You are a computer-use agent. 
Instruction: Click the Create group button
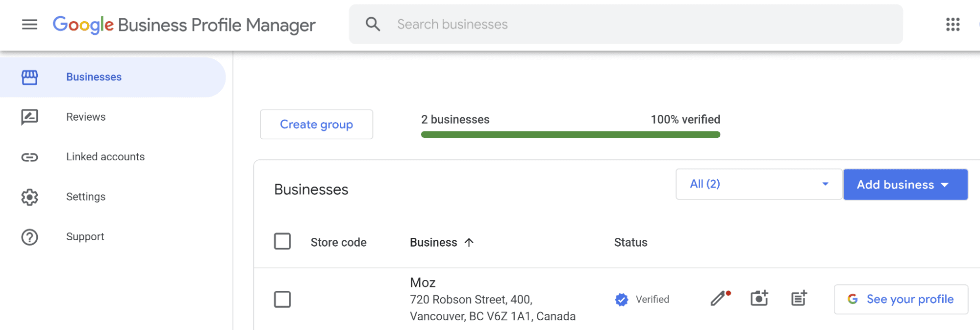pyautogui.click(x=316, y=125)
